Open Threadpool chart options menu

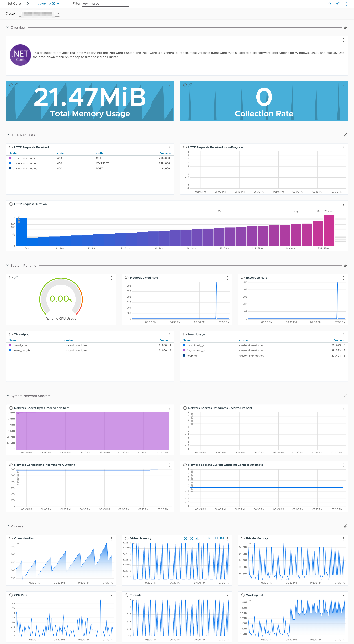[170, 335]
